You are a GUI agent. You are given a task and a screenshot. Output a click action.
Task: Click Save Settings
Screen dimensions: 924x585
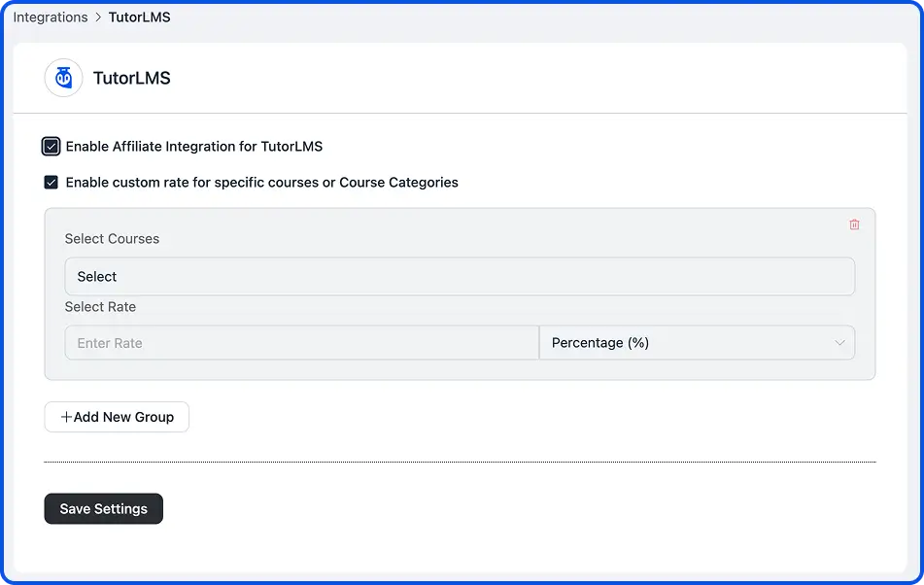(x=103, y=508)
